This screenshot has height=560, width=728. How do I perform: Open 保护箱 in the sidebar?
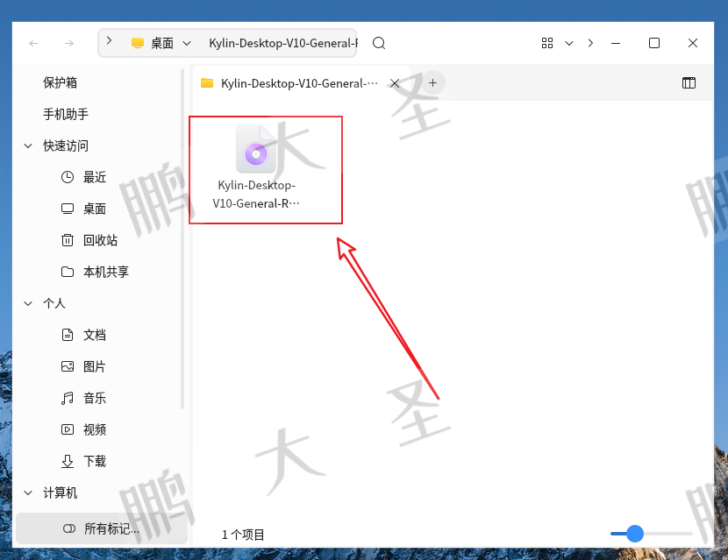(x=60, y=82)
